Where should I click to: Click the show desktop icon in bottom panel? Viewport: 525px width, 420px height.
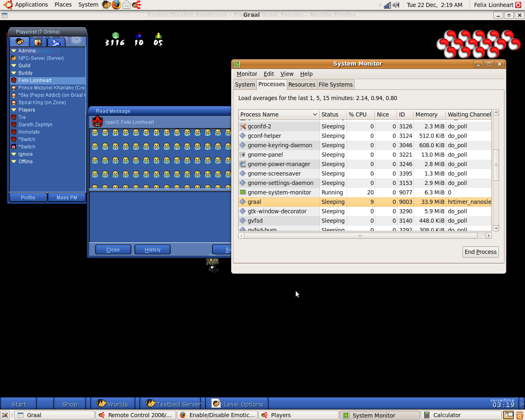tap(5, 415)
